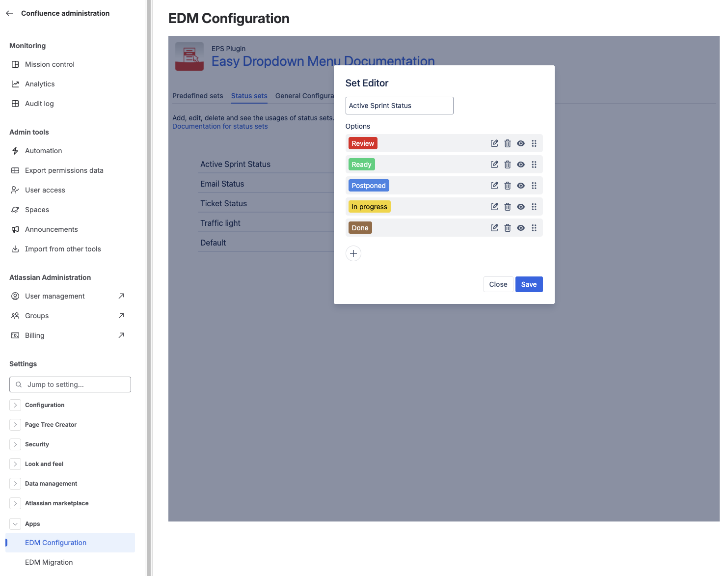Screen dimensions: 728x576
Task: Click the Announcements megaphone icon
Action: 15,229
